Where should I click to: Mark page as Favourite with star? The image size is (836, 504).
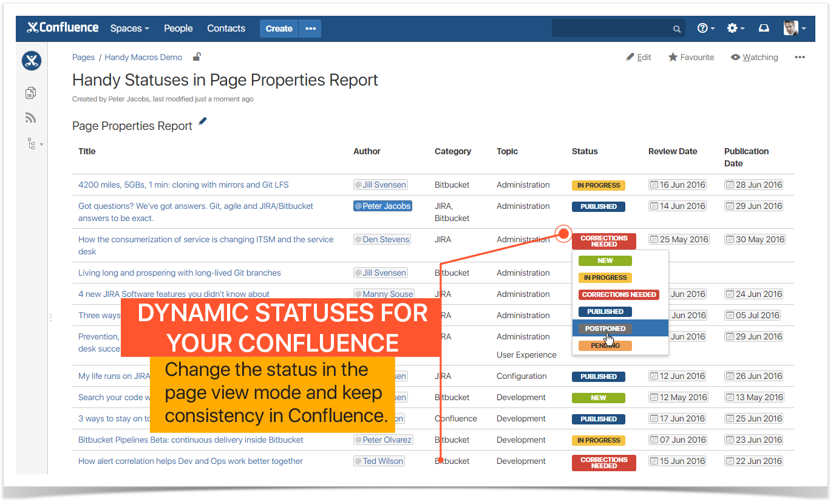click(691, 57)
